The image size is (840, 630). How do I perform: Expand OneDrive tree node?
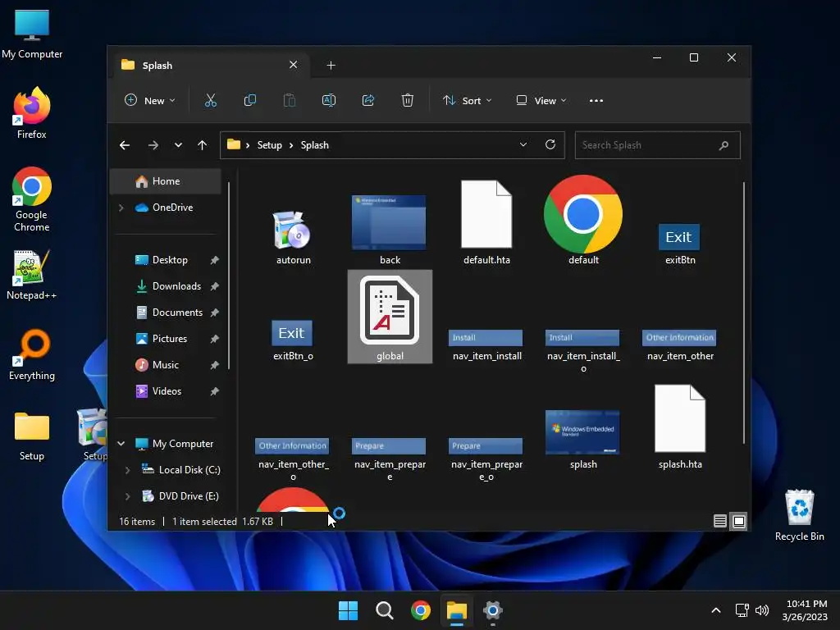[121, 208]
